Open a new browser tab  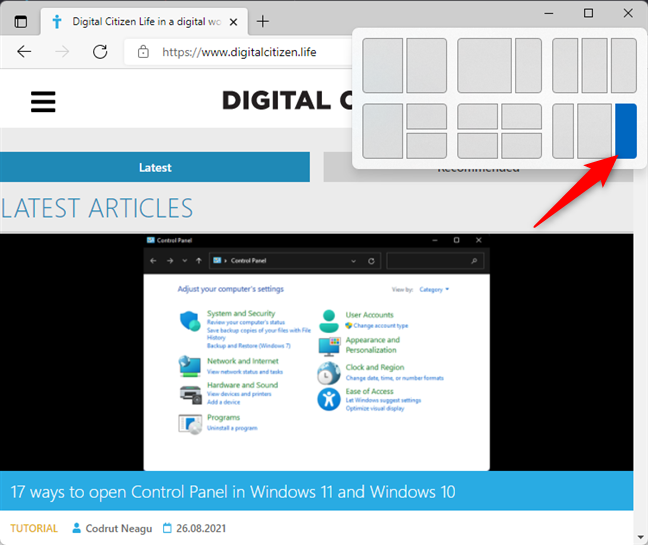tap(263, 21)
